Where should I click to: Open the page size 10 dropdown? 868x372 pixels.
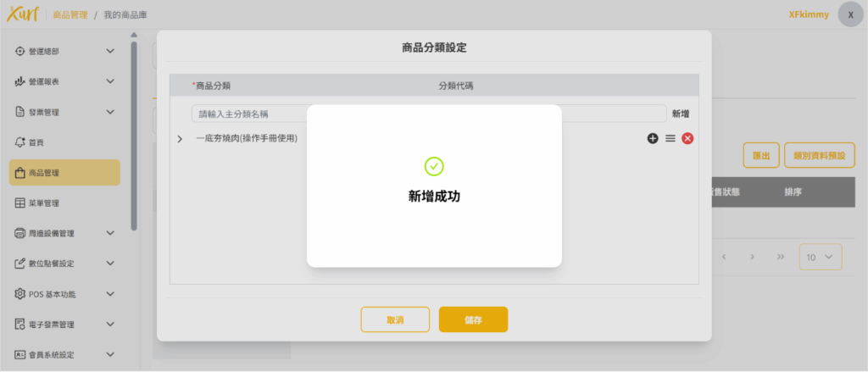pos(820,257)
